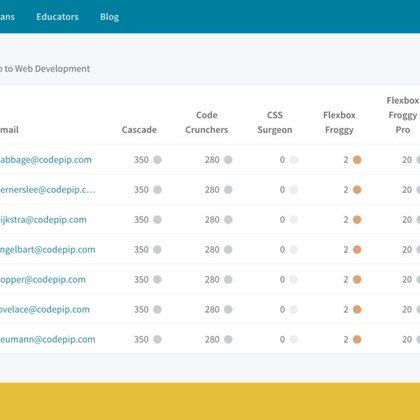Open the lovelace@codepip.com email link

[45, 310]
